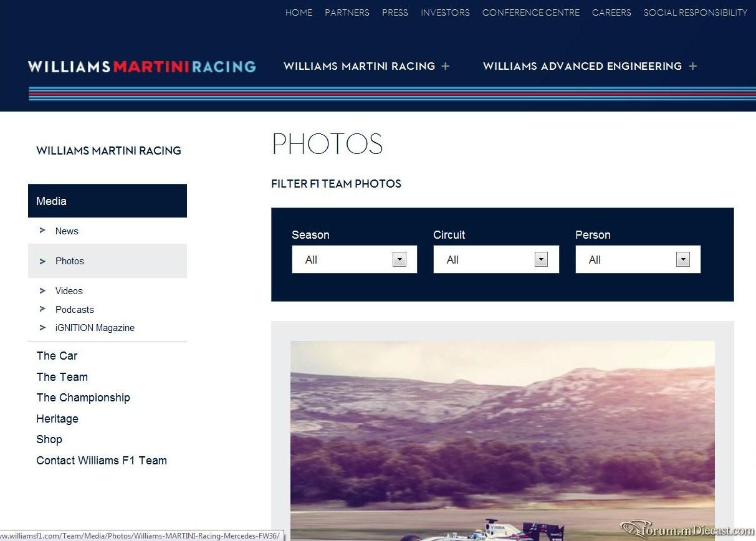
Task: Open The Championship section
Action: [83, 398]
